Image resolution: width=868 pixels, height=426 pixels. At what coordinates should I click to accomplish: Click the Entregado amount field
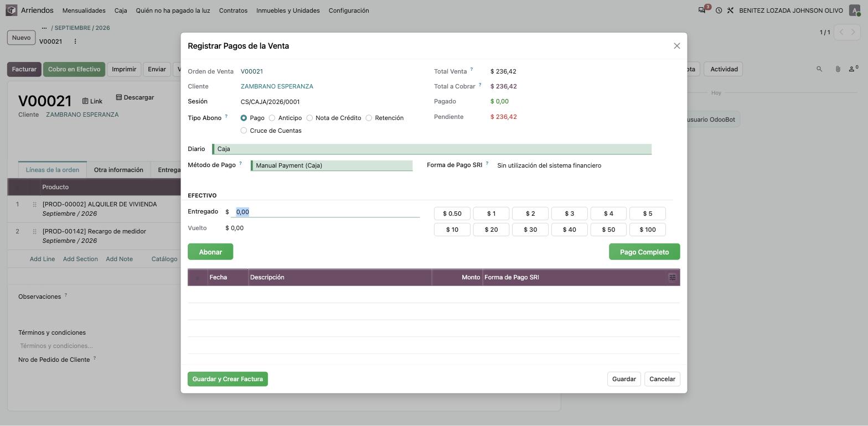tap(325, 212)
